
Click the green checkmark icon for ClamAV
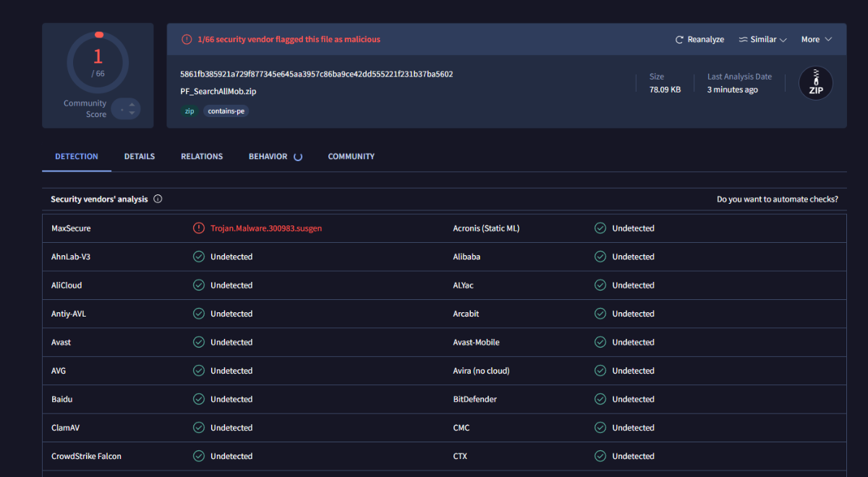[x=198, y=428]
